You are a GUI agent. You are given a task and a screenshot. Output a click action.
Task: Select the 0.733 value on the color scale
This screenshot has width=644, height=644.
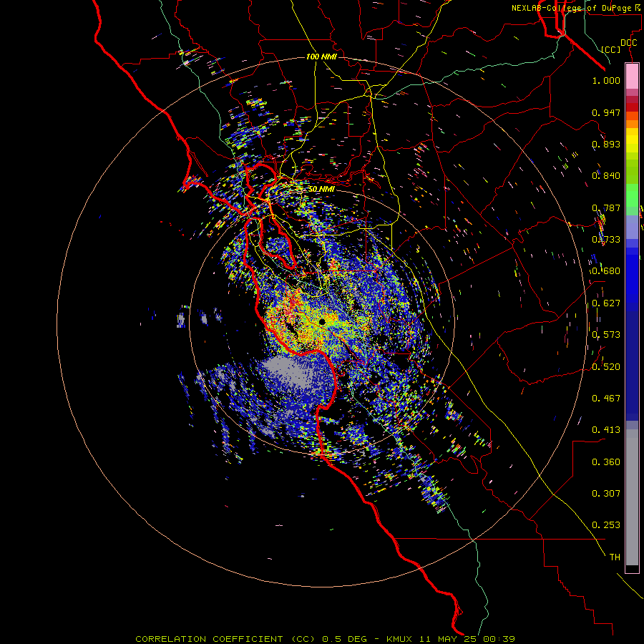tap(606, 240)
